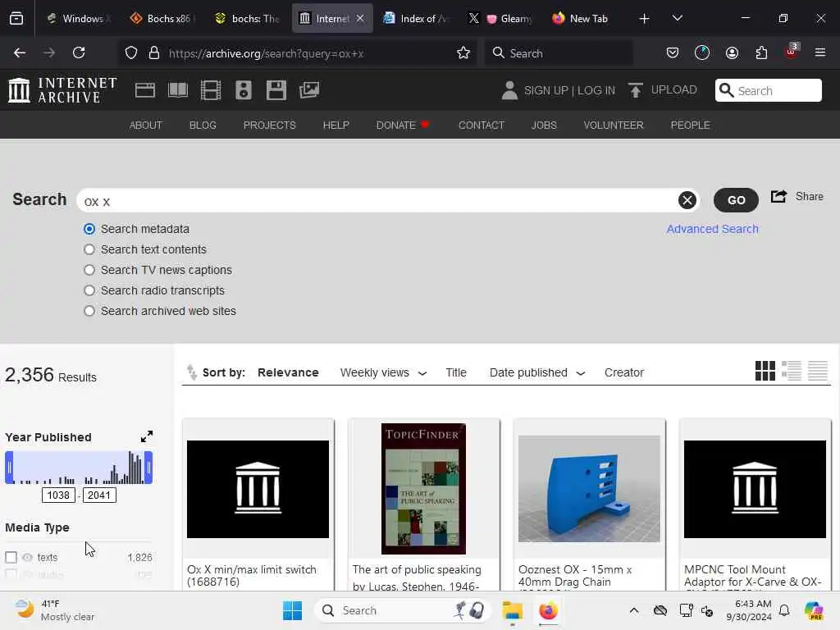Image resolution: width=840 pixels, height=630 pixels.
Task: Click left year range slider handle
Action: click(x=9, y=468)
